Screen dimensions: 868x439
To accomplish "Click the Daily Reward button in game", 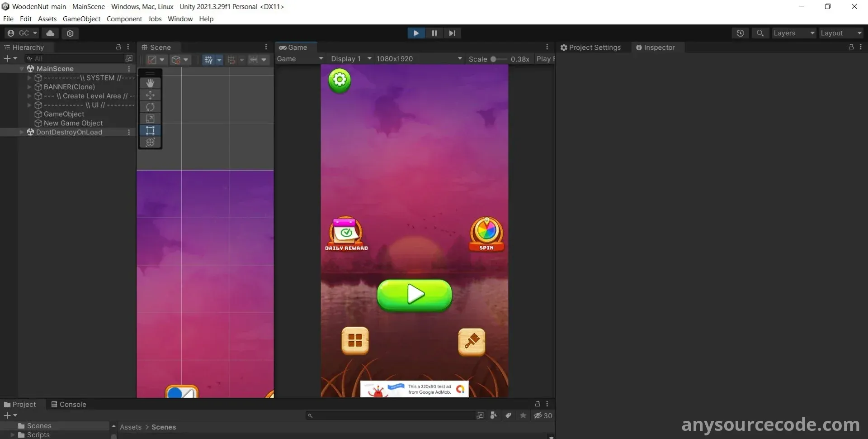I will coord(346,233).
